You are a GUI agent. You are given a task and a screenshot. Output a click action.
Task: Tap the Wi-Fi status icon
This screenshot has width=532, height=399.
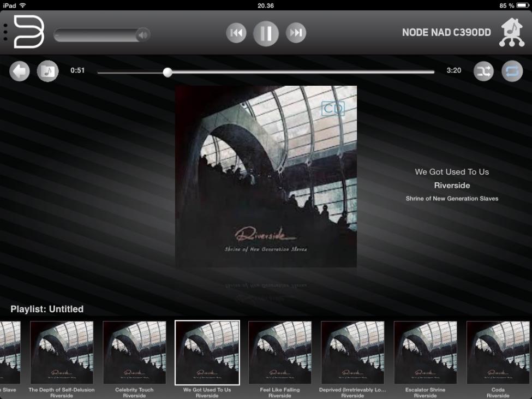[x=22, y=5]
